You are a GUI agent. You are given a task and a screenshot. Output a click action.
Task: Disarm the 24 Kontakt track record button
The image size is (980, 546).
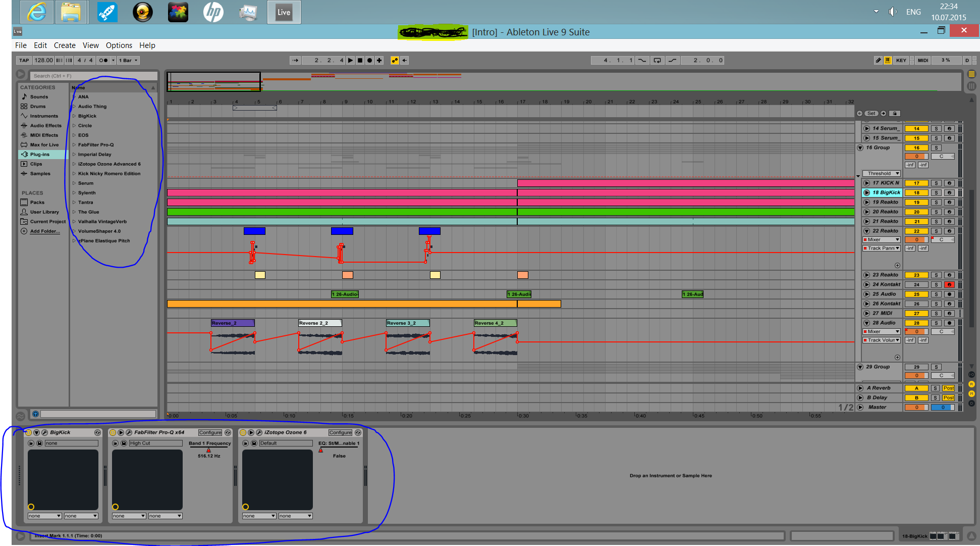click(949, 284)
